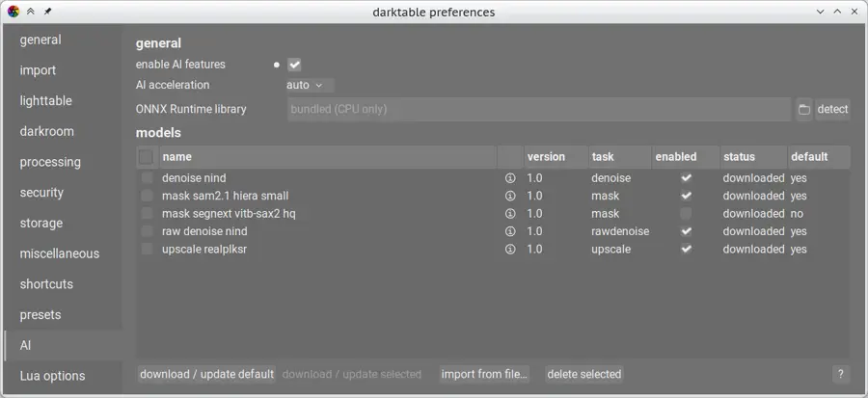Viewport: 868px width, 398px height.
Task: Open the Lua options tab
Action: point(63,376)
